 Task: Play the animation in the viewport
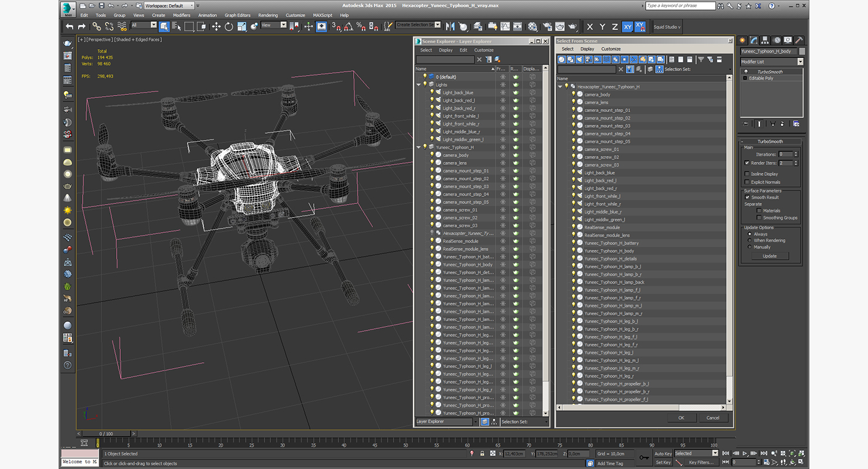(745, 453)
